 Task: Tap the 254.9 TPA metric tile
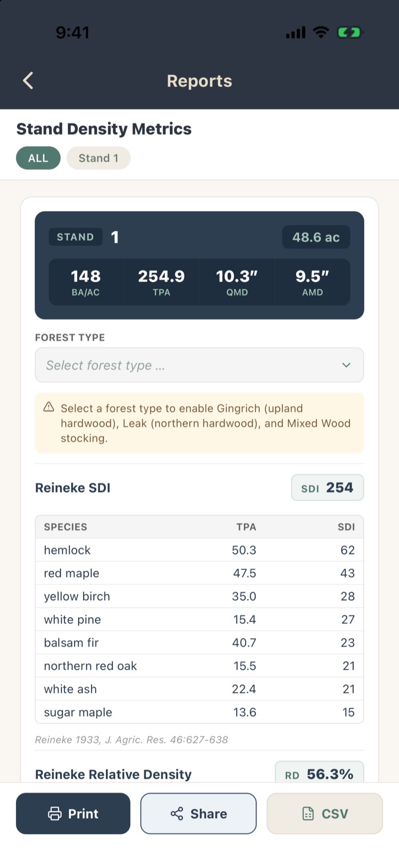point(161,282)
